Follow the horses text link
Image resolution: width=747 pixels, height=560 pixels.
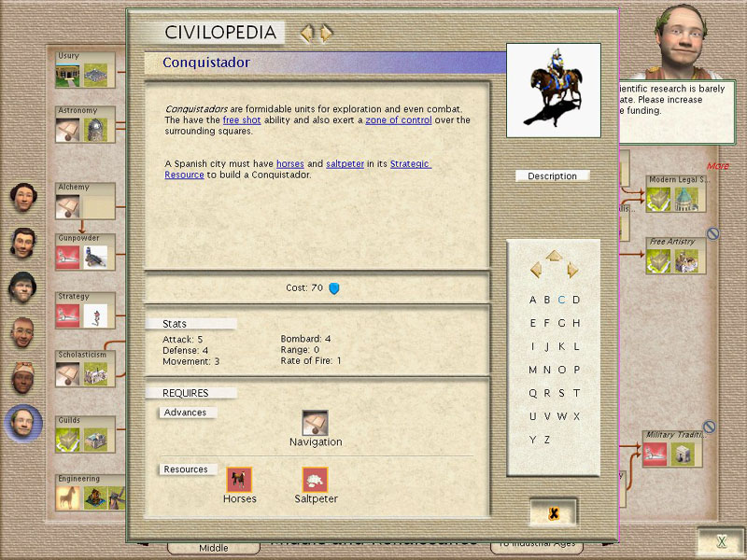coord(289,164)
